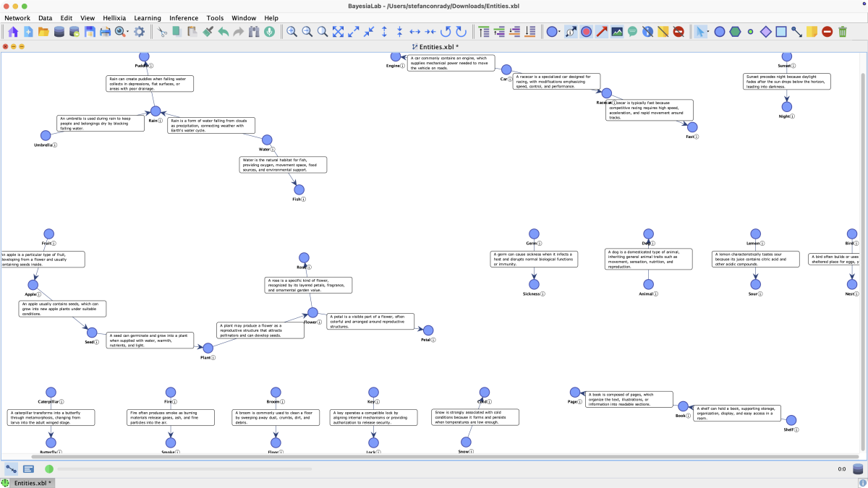This screenshot has height=488, width=868.
Task: Select the Shelf node
Action: pyautogui.click(x=791, y=420)
